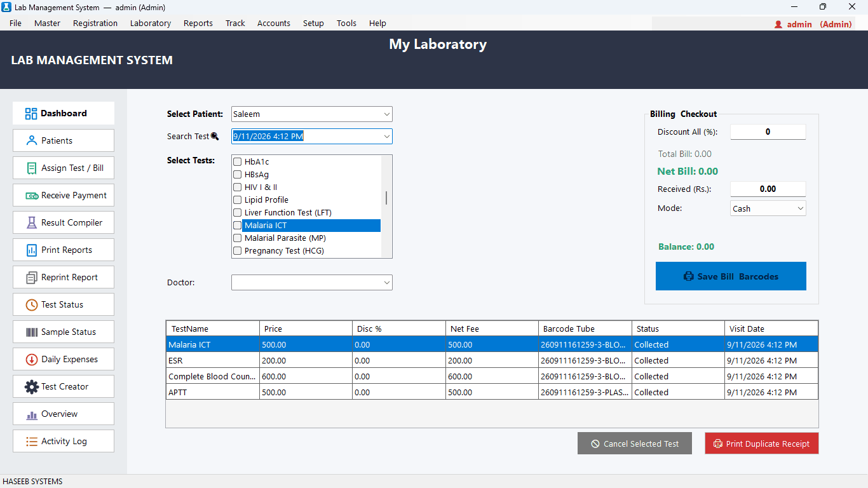
Task: Open the Help menu
Action: pyautogui.click(x=377, y=24)
